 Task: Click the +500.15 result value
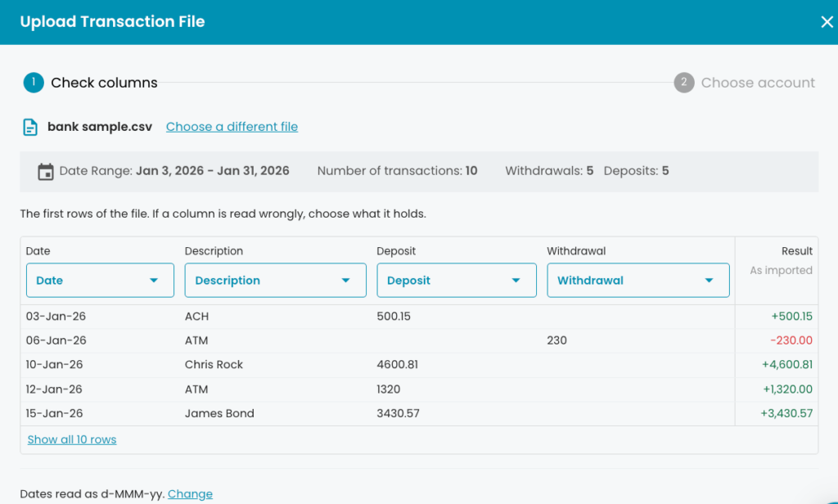(792, 317)
